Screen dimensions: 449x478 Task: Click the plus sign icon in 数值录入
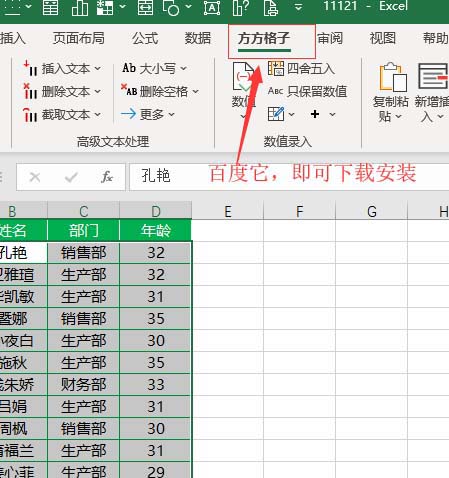[315, 114]
